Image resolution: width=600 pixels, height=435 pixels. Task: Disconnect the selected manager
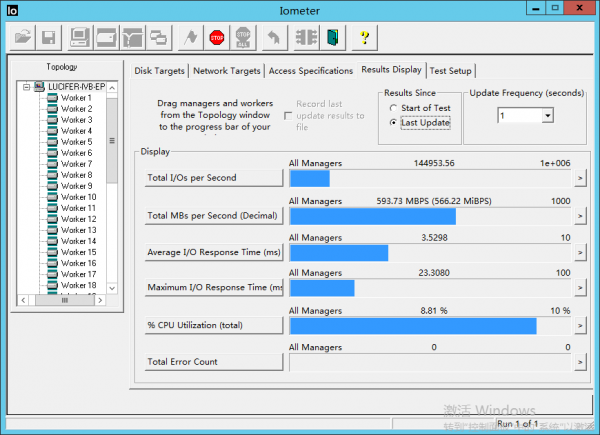coord(307,37)
